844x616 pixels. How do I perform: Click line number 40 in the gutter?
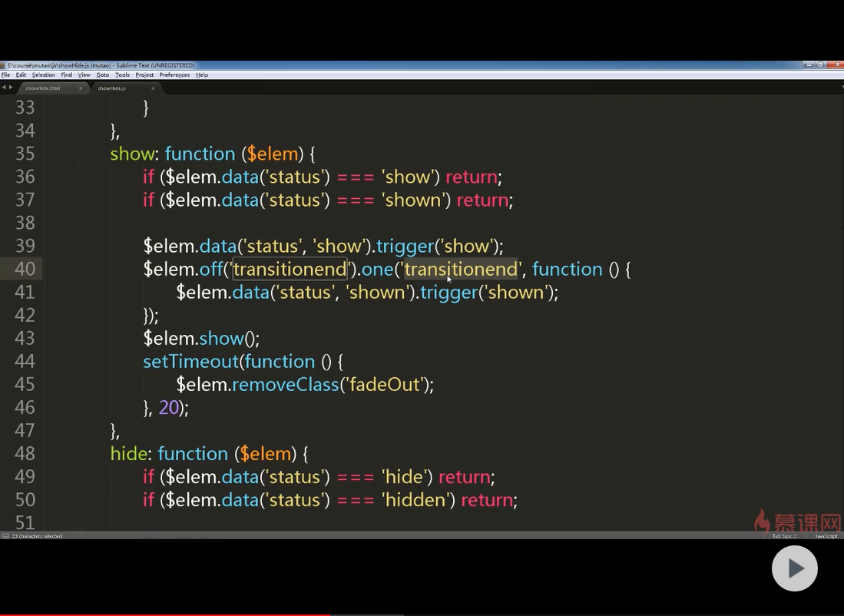(x=25, y=269)
